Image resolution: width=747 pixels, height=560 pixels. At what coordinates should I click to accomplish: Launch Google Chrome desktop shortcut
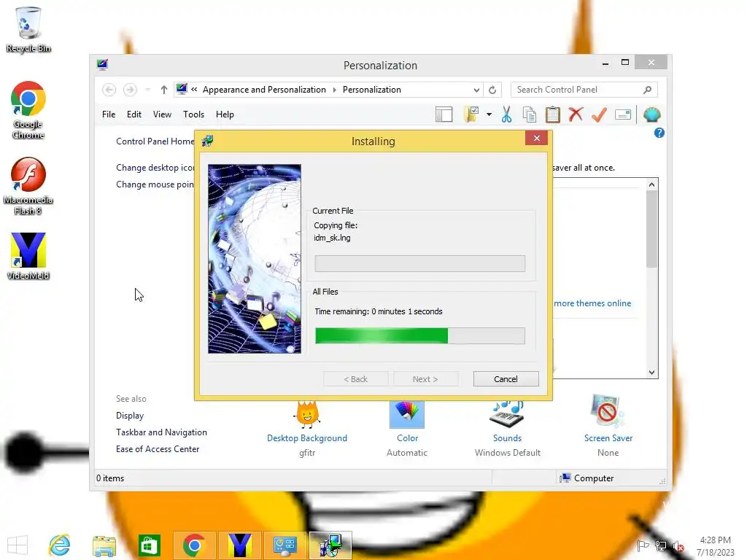click(28, 110)
